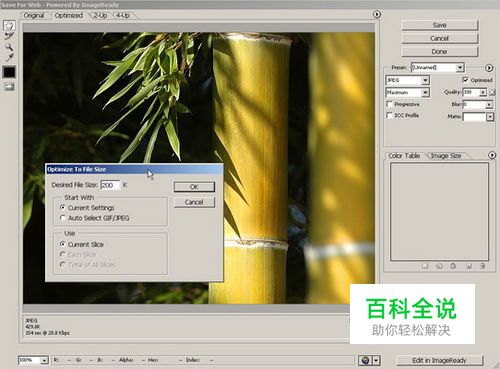Click the lock color icon under the color table
The width and height of the screenshot is (500, 369).
pos(453,266)
